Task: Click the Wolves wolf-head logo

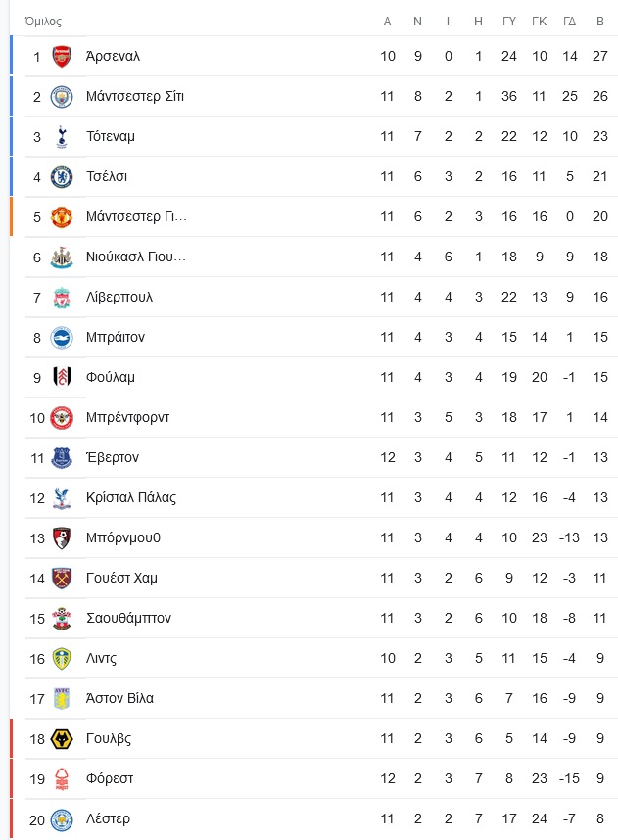Action: click(x=62, y=739)
